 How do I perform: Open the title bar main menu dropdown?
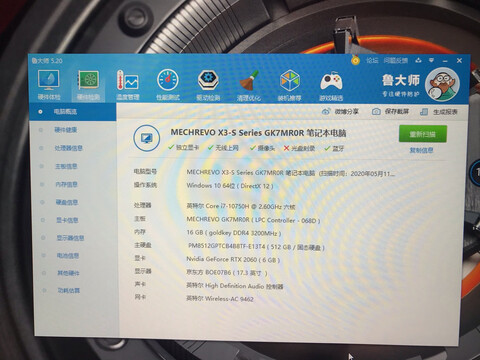click(432, 61)
